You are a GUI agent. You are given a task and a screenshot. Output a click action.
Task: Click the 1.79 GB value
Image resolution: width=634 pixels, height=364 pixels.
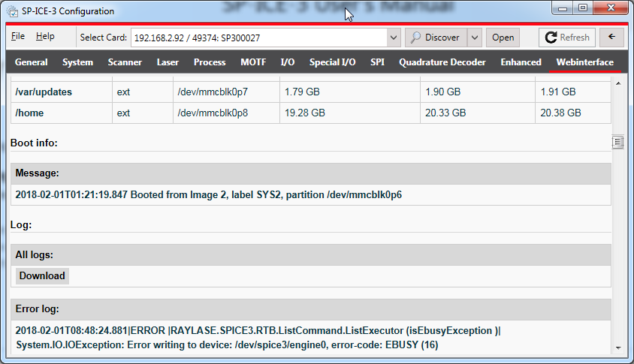point(302,92)
